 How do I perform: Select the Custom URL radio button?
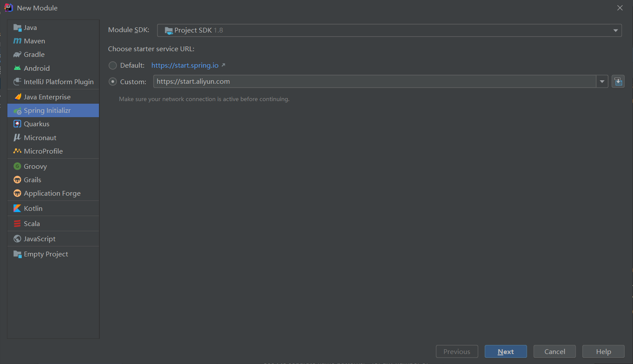coord(113,82)
